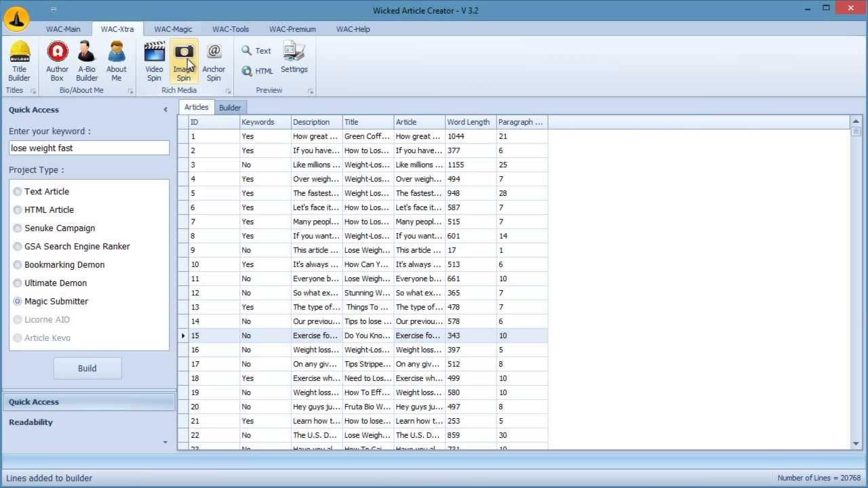The height and width of the screenshot is (488, 868).
Task: Click the application logo button
Action: pos(16,19)
